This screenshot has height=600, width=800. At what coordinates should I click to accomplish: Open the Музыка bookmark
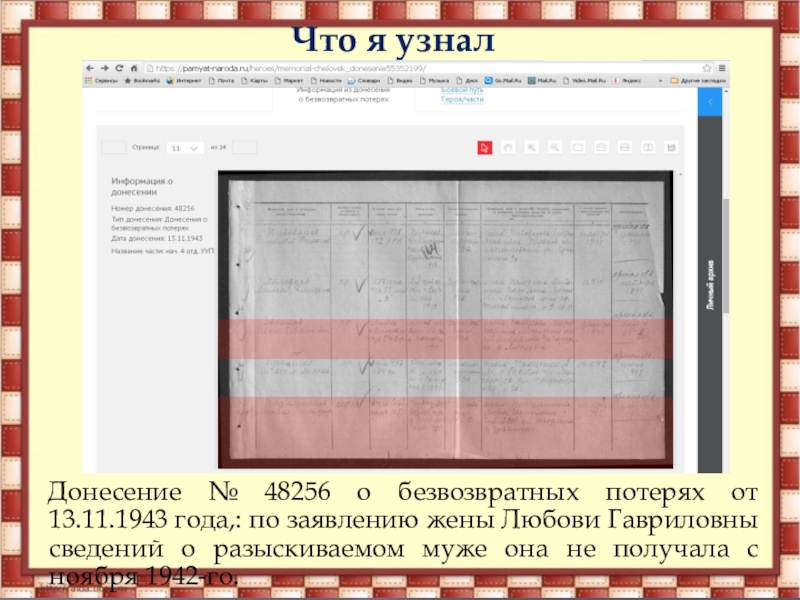coord(434,81)
